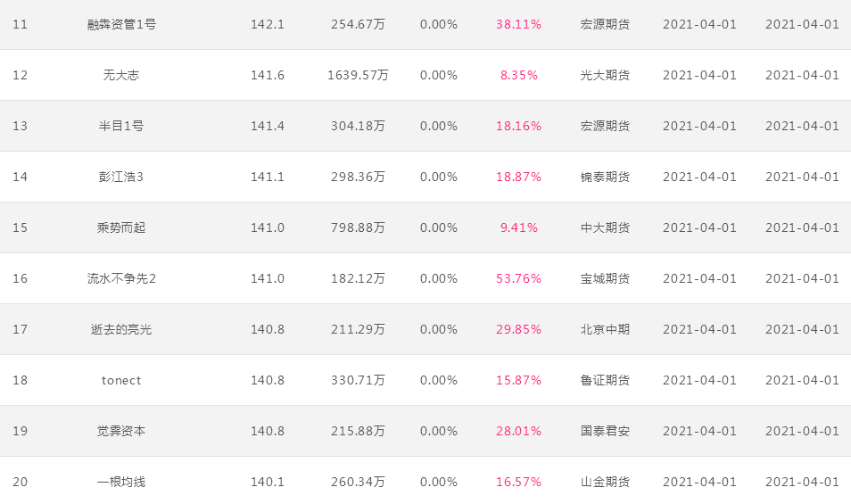The image size is (851, 504).
Task: Select the 鲁证期货 company cell
Action: (x=605, y=380)
